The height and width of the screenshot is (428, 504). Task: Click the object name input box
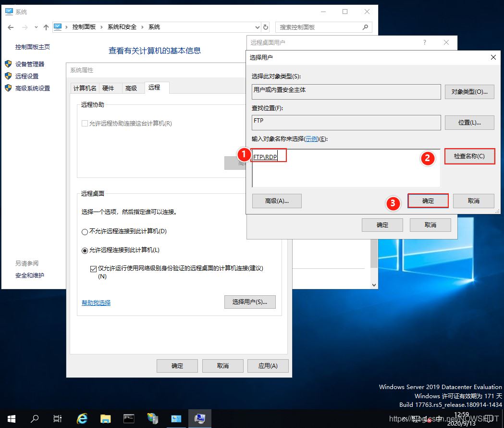coord(346,168)
